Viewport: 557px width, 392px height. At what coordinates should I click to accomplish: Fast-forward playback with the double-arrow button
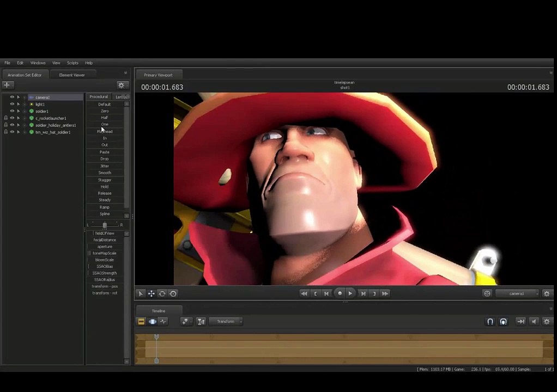(385, 294)
